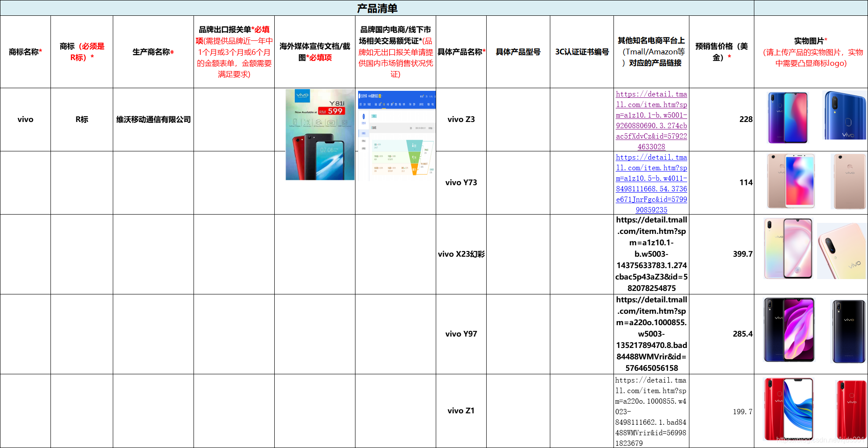
Task: Select the 商标（必须是R标）header cell
Action: [x=82, y=52]
